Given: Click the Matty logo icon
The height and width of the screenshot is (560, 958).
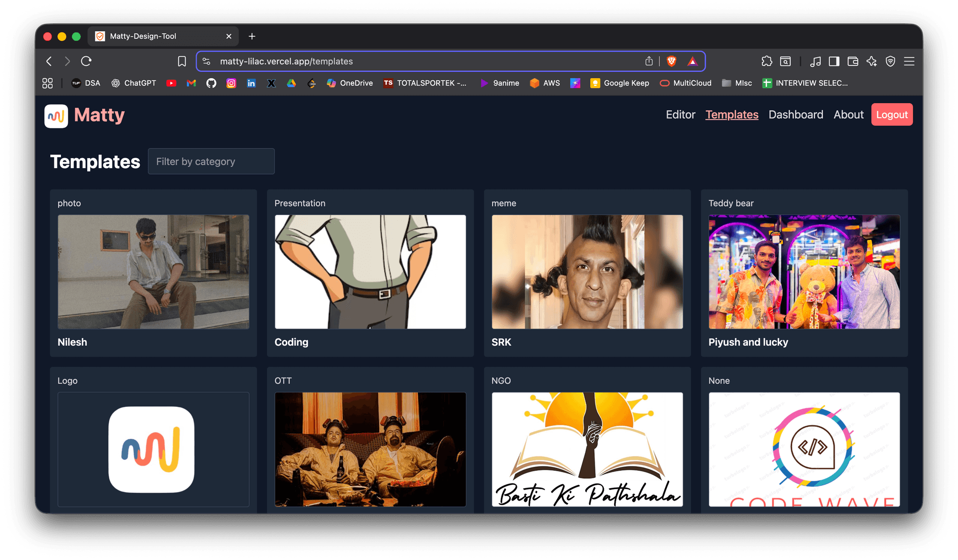Looking at the screenshot, I should pyautogui.click(x=56, y=116).
